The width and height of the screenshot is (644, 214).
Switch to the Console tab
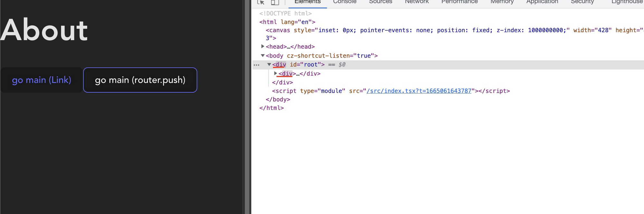pos(345,2)
